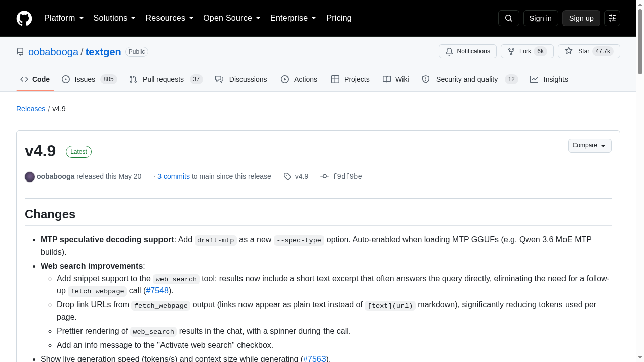Open the GitHub homepage logo

click(x=24, y=18)
